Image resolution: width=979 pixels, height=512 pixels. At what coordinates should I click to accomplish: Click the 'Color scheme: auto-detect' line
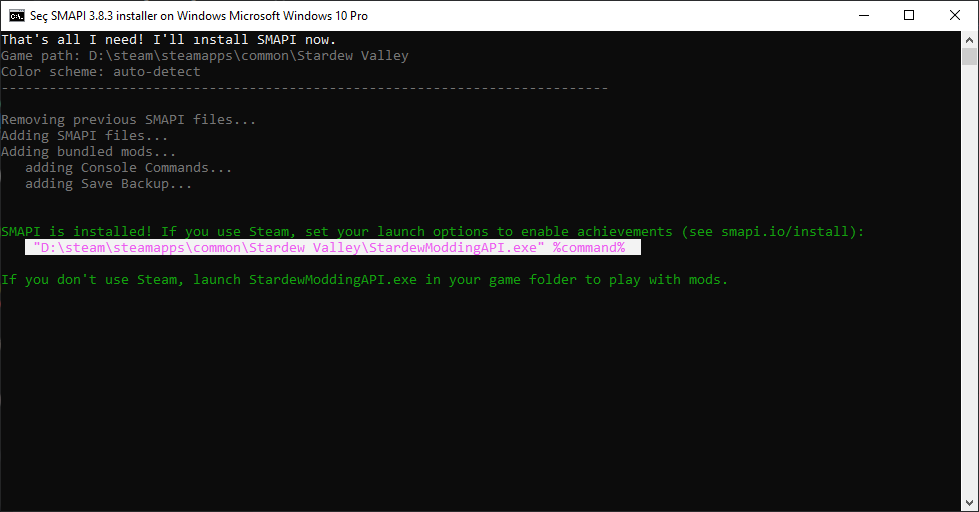101,72
